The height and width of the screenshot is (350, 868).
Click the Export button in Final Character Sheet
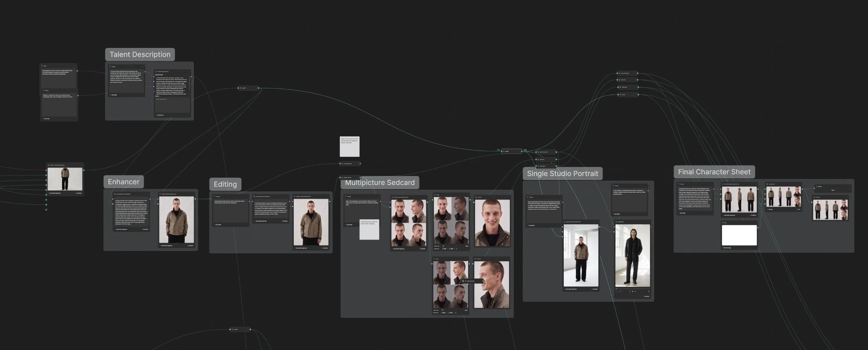click(x=833, y=190)
